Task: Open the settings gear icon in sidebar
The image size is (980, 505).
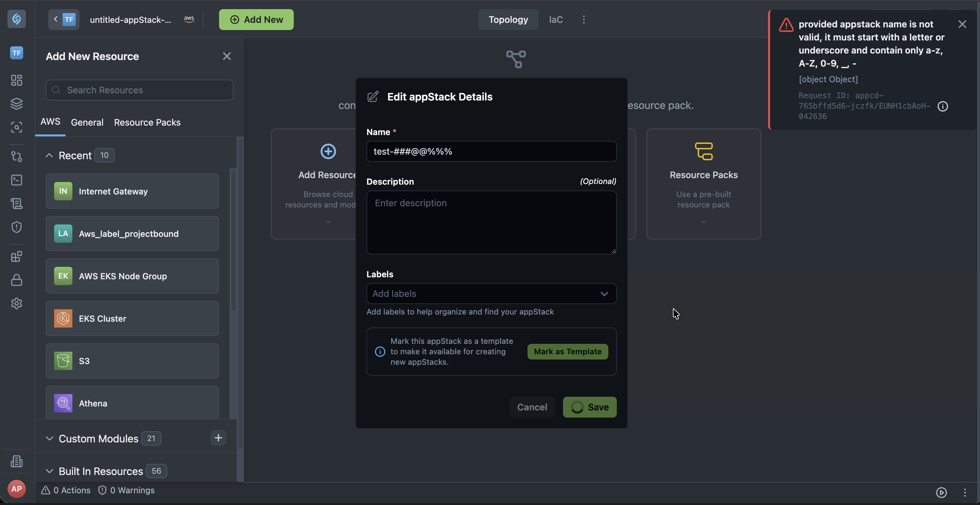Action: (x=16, y=304)
